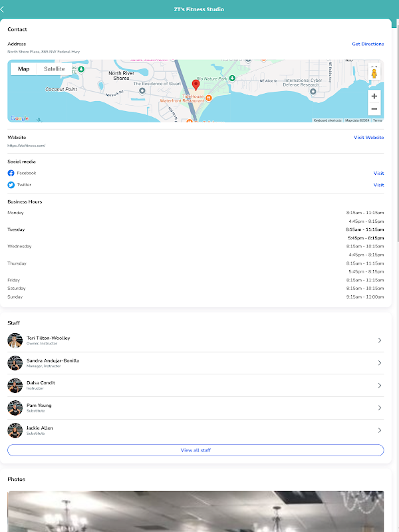Open Daisa Condit staff chevron
The height and width of the screenshot is (532, 399).
click(x=380, y=386)
